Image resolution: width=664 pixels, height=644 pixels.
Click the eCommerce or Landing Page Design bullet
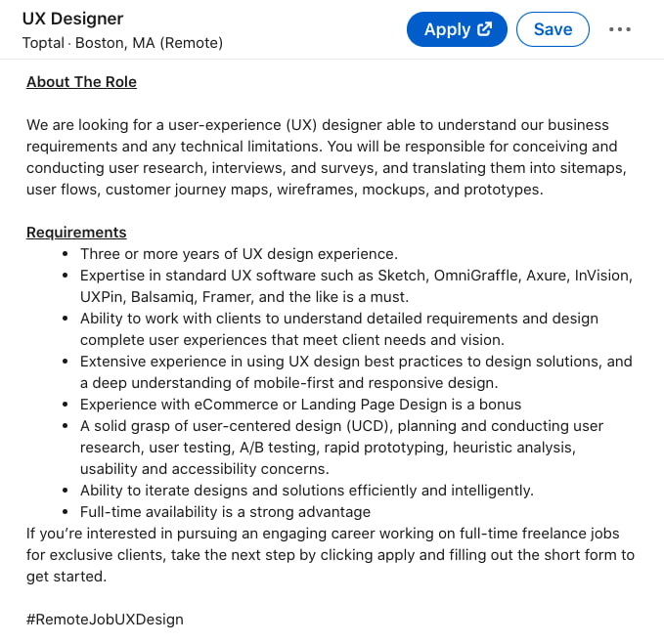point(300,404)
